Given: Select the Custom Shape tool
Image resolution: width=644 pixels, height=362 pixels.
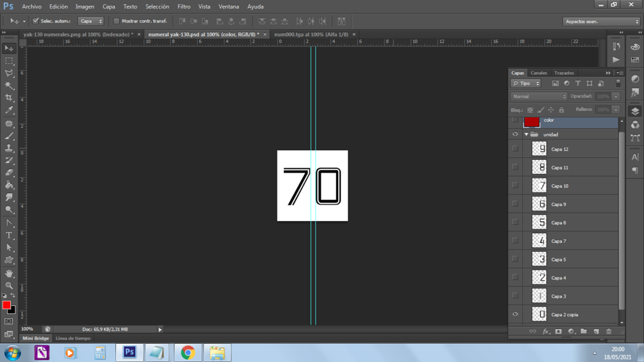Looking at the screenshot, I should point(9,260).
